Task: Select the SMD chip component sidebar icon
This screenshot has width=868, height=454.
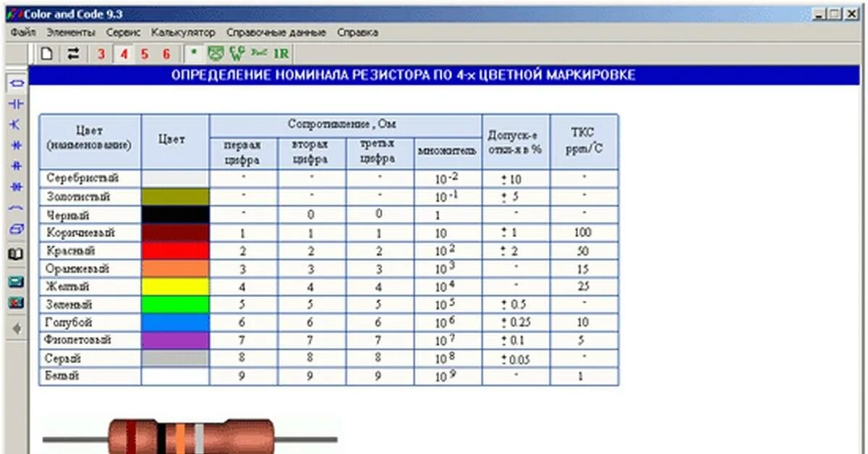Action: click(17, 229)
